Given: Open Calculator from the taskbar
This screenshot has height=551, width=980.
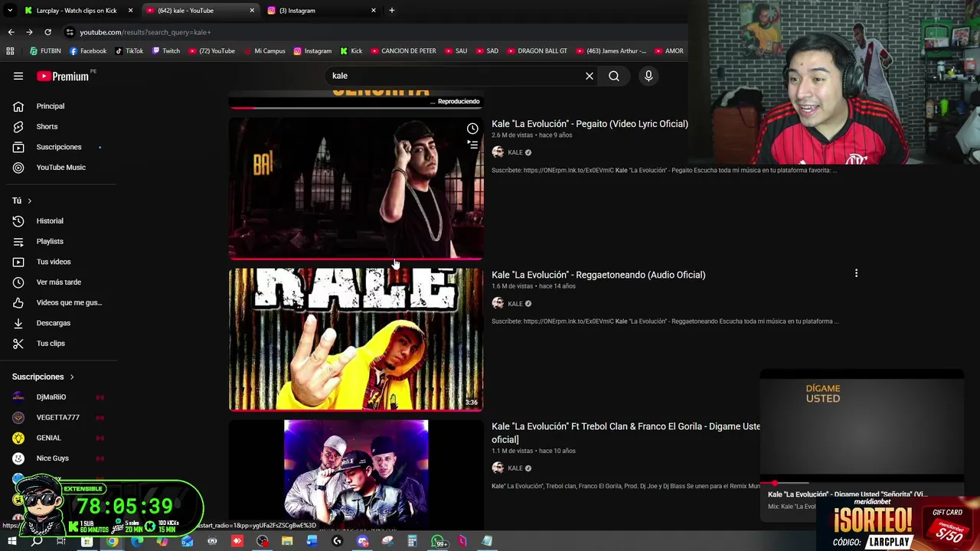Looking at the screenshot, I should (412, 542).
